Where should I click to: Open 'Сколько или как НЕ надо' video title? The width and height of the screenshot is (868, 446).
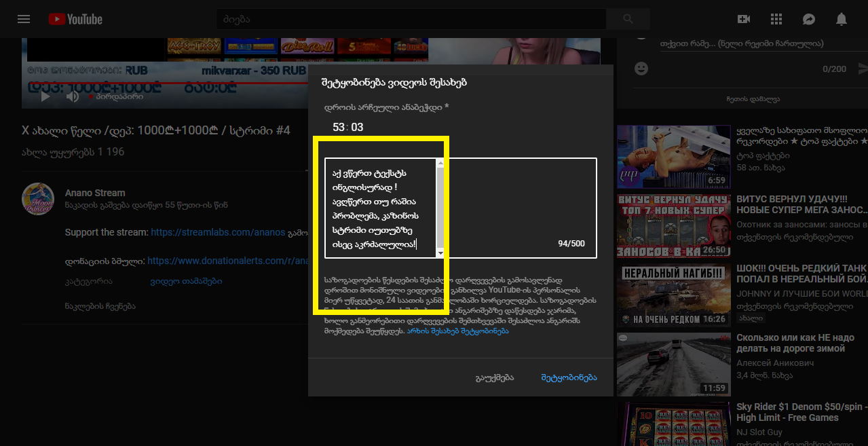tap(795, 343)
